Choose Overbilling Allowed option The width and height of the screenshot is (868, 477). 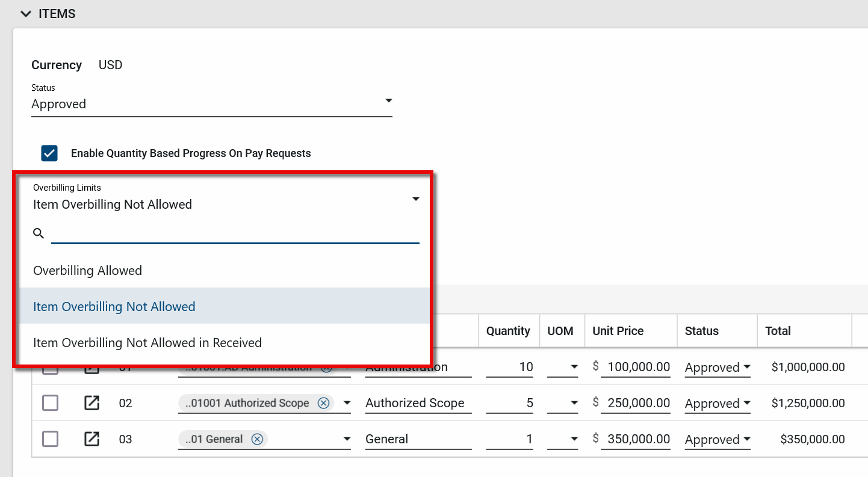coord(88,271)
